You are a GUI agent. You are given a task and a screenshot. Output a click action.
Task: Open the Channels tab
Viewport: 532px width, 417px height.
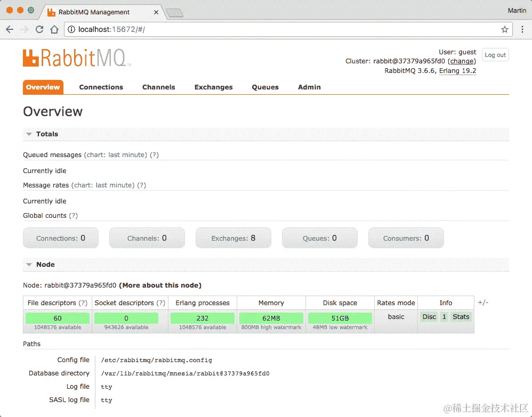[x=158, y=87]
